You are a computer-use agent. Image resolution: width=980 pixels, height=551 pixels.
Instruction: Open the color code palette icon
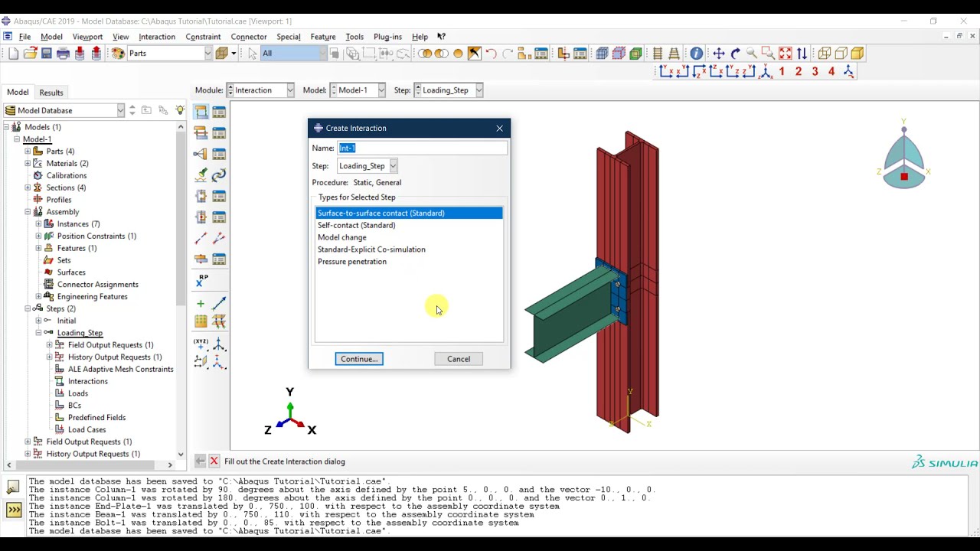click(118, 54)
